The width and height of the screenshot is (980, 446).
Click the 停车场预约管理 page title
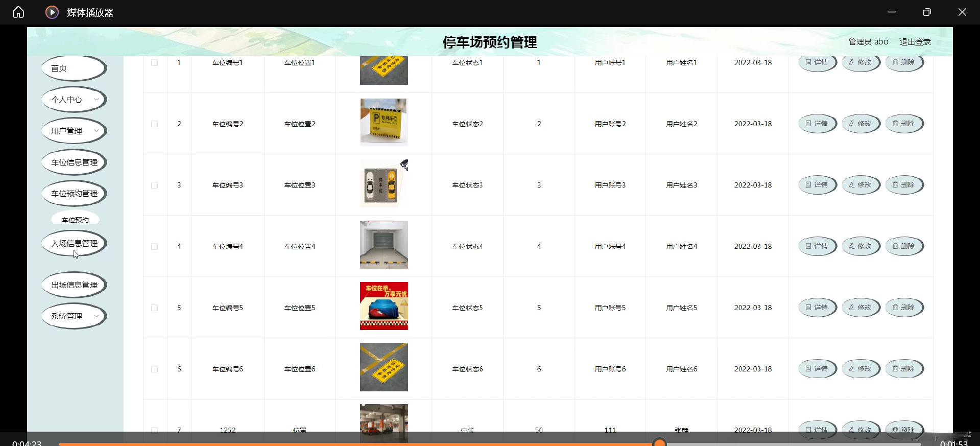490,42
